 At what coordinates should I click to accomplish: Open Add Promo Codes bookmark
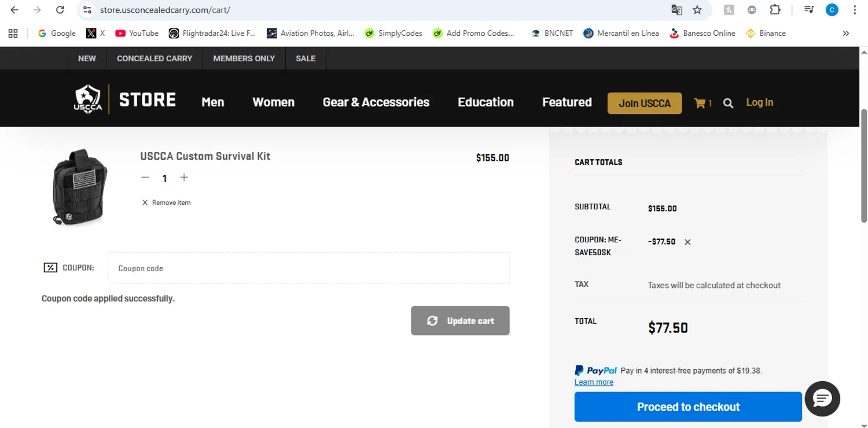473,33
